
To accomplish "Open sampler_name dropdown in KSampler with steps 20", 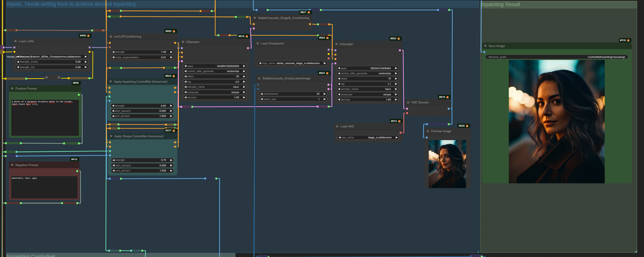I will [215, 87].
